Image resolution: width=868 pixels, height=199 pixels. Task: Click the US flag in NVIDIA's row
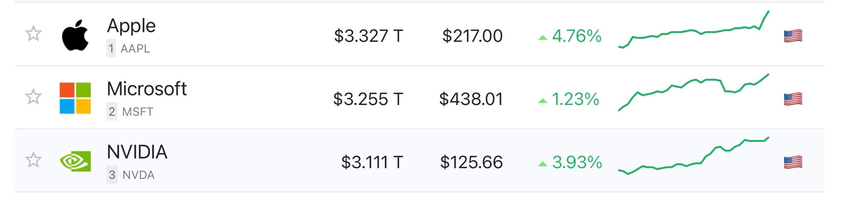pos(793,162)
